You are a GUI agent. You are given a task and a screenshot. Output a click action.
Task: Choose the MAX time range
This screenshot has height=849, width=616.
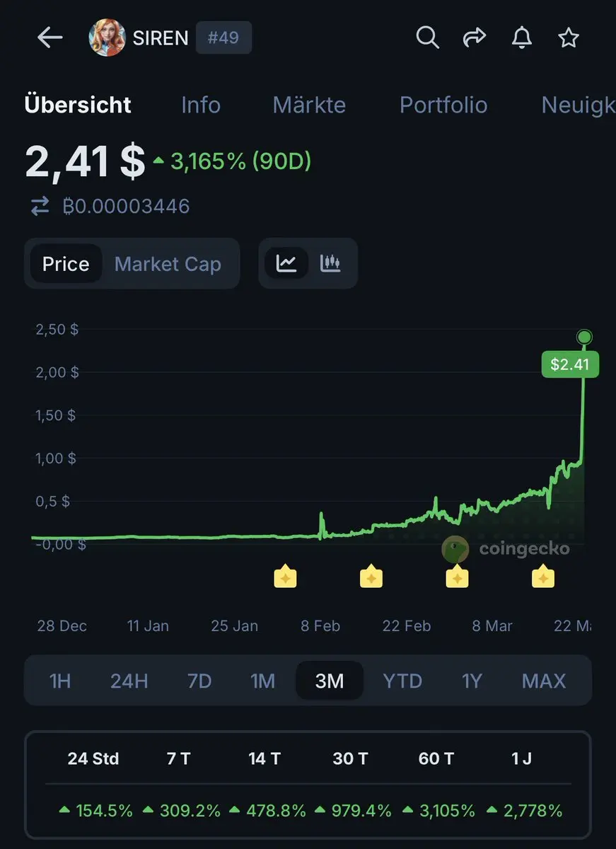click(544, 681)
